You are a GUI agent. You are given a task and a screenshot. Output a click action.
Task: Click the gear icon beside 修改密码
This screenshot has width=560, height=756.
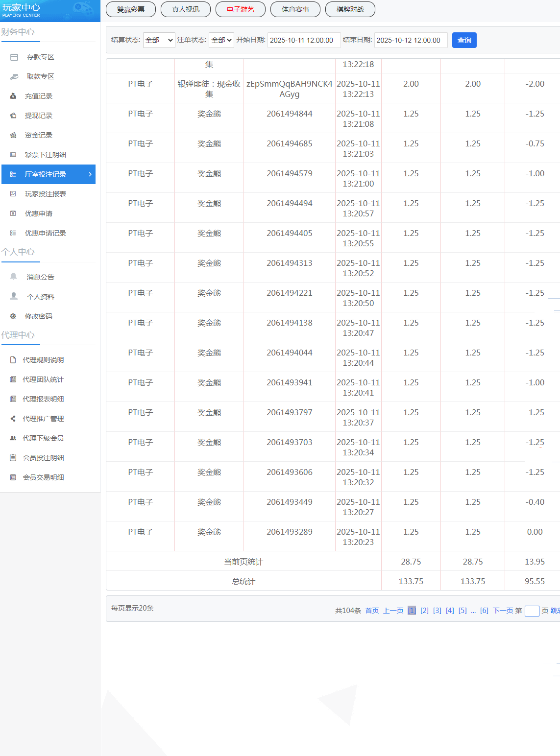(x=13, y=316)
